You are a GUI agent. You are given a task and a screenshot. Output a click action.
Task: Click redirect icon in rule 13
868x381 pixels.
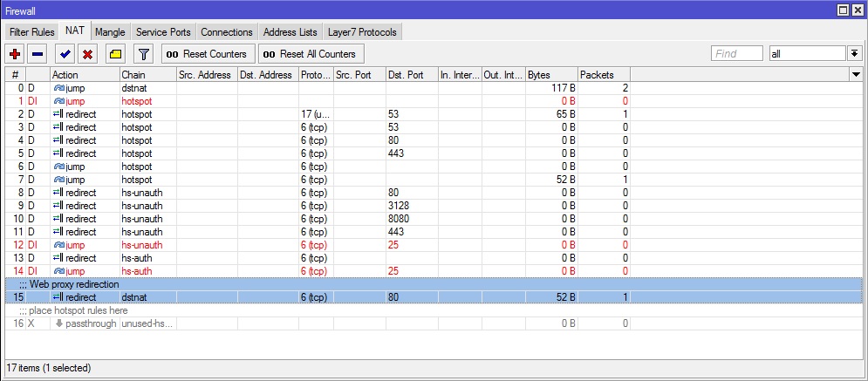coord(58,258)
